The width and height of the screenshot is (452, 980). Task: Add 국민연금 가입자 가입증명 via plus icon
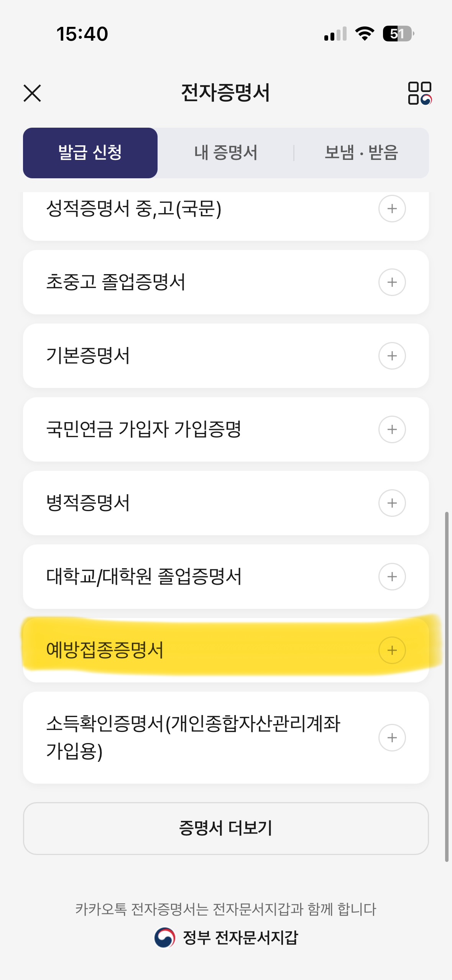pos(392,430)
